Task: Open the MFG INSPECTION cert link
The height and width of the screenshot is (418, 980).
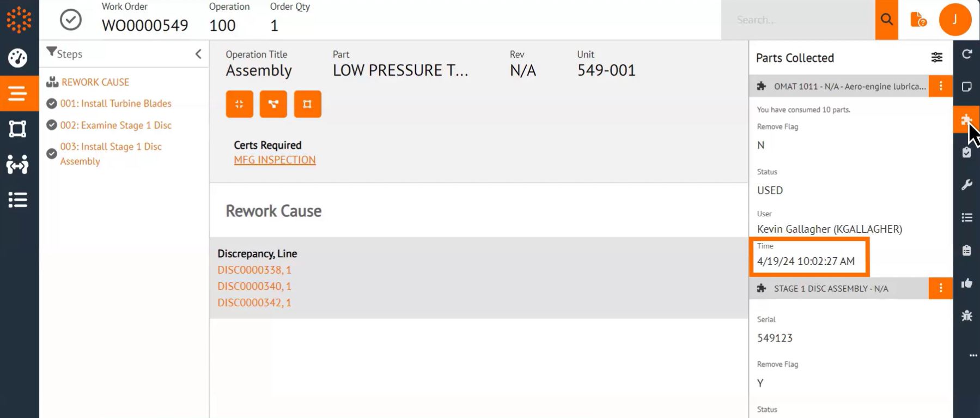Action: click(275, 160)
